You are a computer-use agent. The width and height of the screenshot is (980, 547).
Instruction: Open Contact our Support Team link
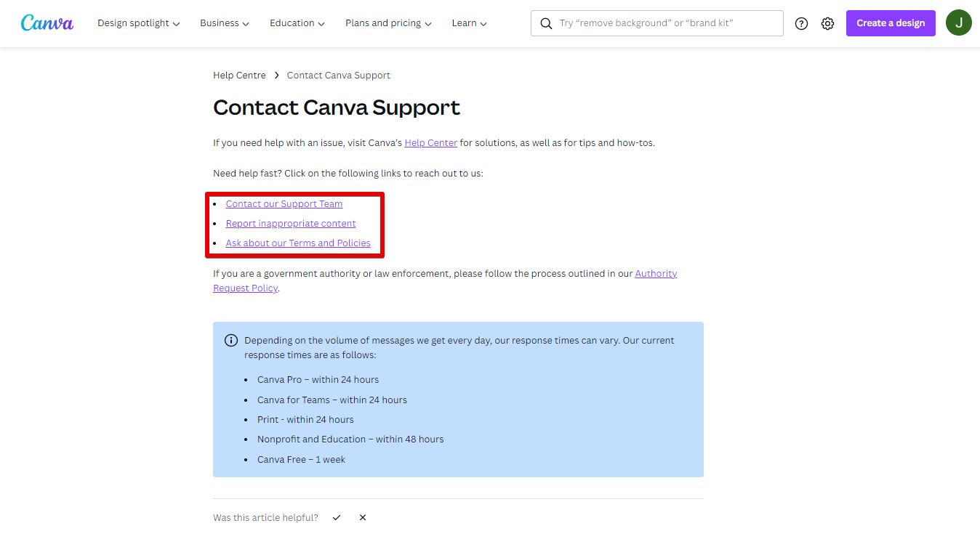284,204
